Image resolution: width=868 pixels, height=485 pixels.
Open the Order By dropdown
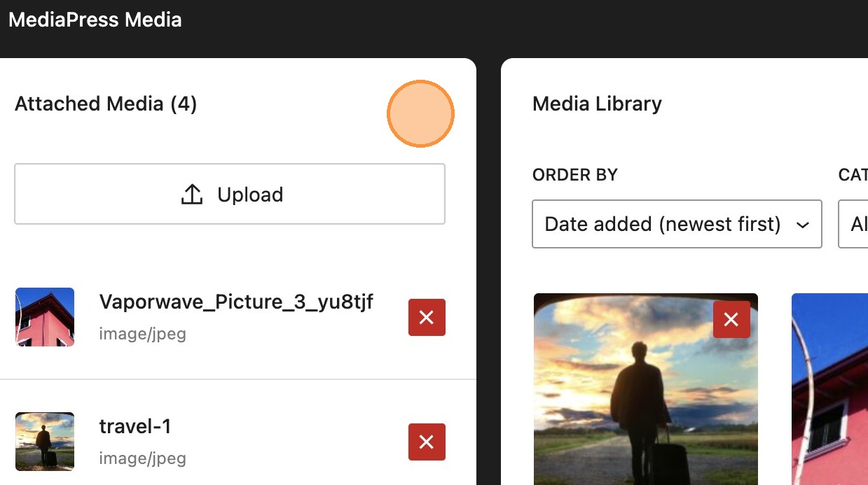677,224
